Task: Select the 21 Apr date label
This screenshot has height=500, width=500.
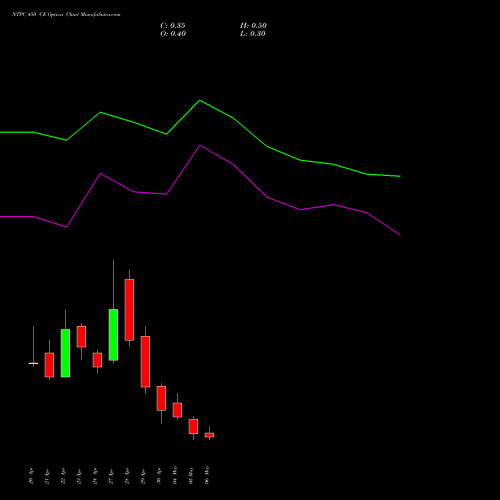Action: [47, 476]
